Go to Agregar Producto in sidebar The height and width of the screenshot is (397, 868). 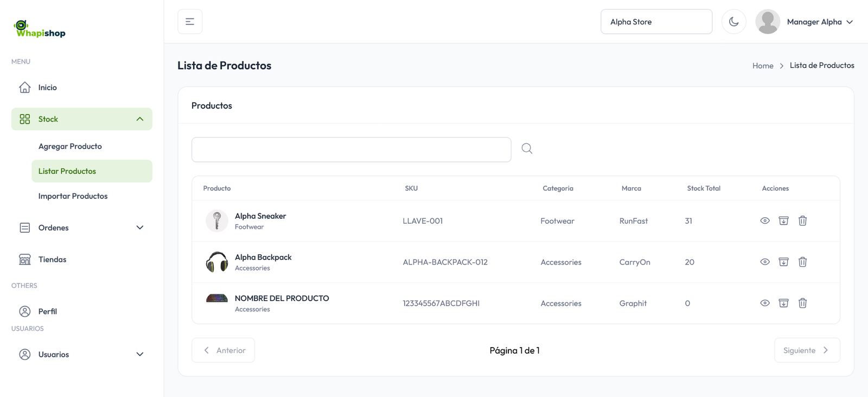(70, 146)
